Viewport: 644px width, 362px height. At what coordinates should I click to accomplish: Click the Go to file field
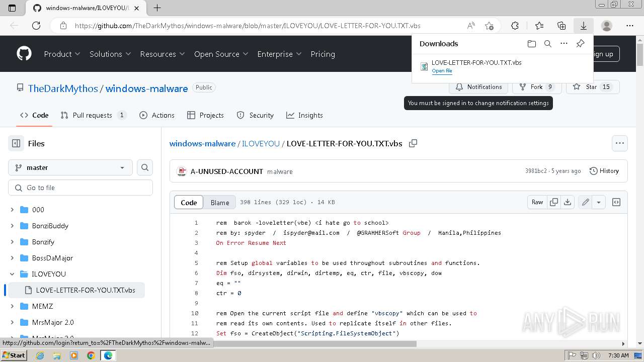(x=80, y=188)
